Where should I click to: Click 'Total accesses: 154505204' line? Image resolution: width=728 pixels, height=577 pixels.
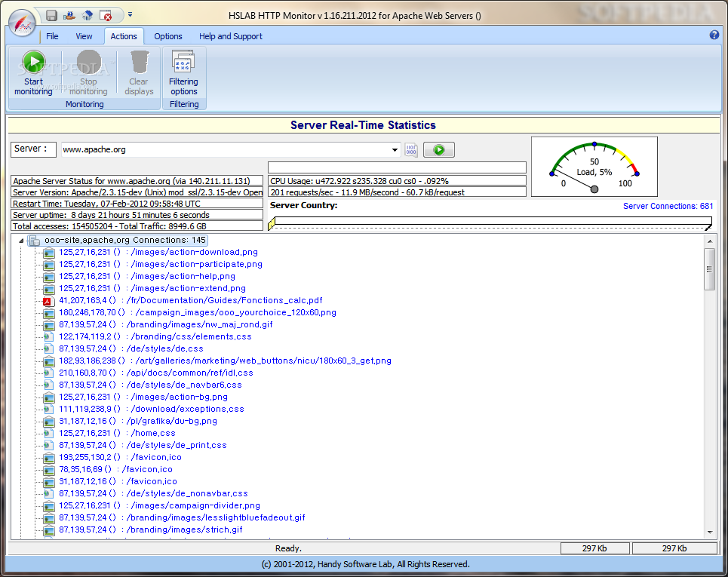pos(137,226)
